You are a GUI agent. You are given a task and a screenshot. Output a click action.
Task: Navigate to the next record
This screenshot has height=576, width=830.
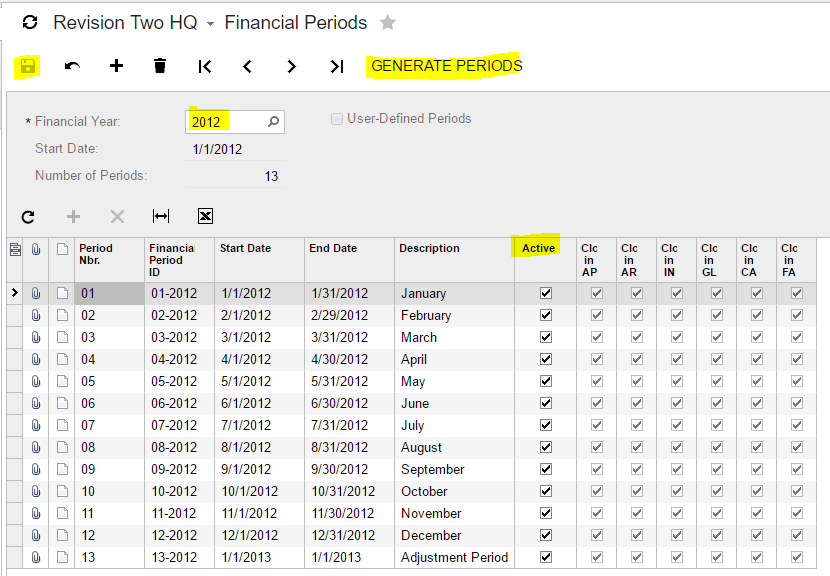[x=291, y=66]
